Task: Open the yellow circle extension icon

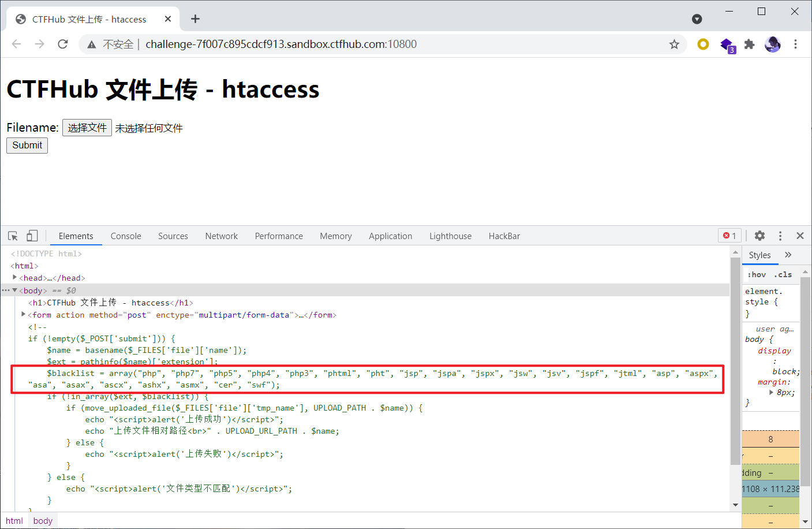Action: [x=703, y=44]
